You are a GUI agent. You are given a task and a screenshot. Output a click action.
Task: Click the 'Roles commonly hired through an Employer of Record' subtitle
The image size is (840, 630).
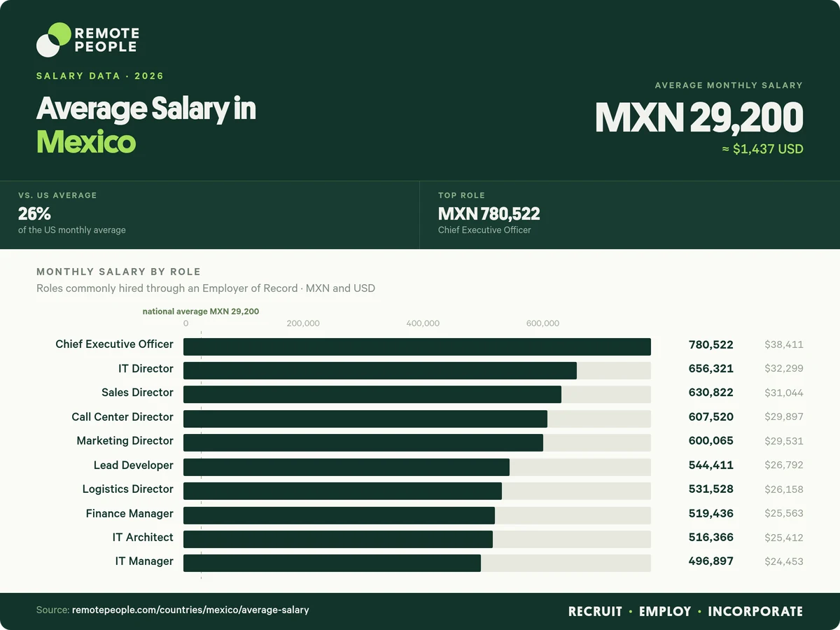click(x=165, y=288)
